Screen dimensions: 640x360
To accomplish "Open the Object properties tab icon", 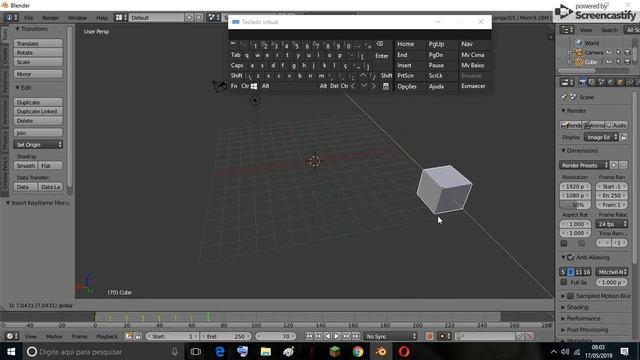I will point(620,82).
